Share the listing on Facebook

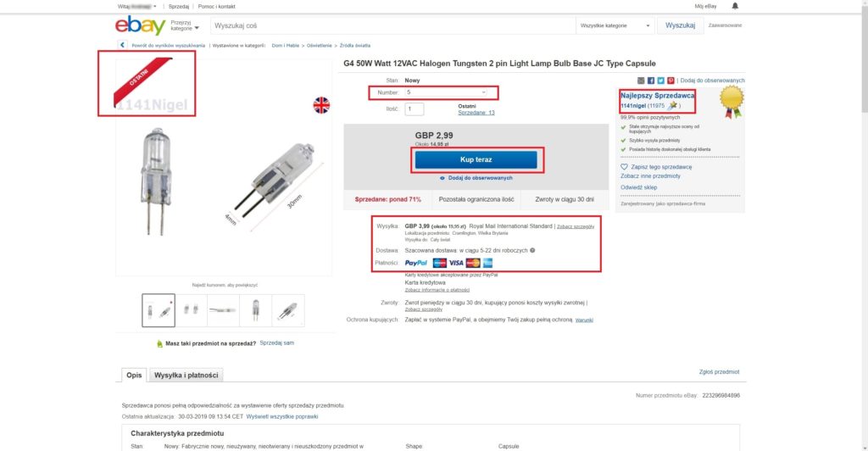click(x=650, y=80)
